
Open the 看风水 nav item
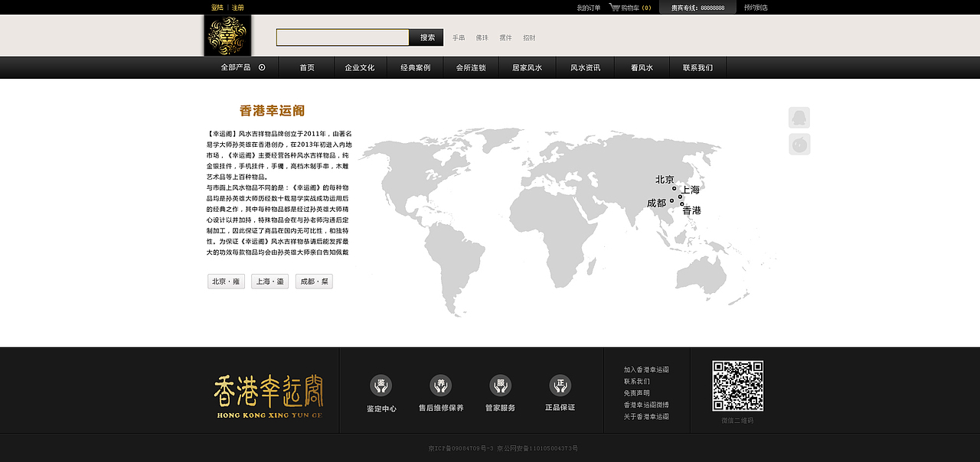point(642,67)
